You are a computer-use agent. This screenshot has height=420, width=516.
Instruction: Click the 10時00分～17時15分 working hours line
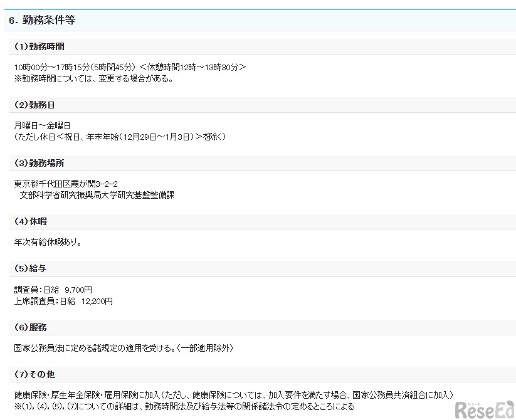point(130,67)
